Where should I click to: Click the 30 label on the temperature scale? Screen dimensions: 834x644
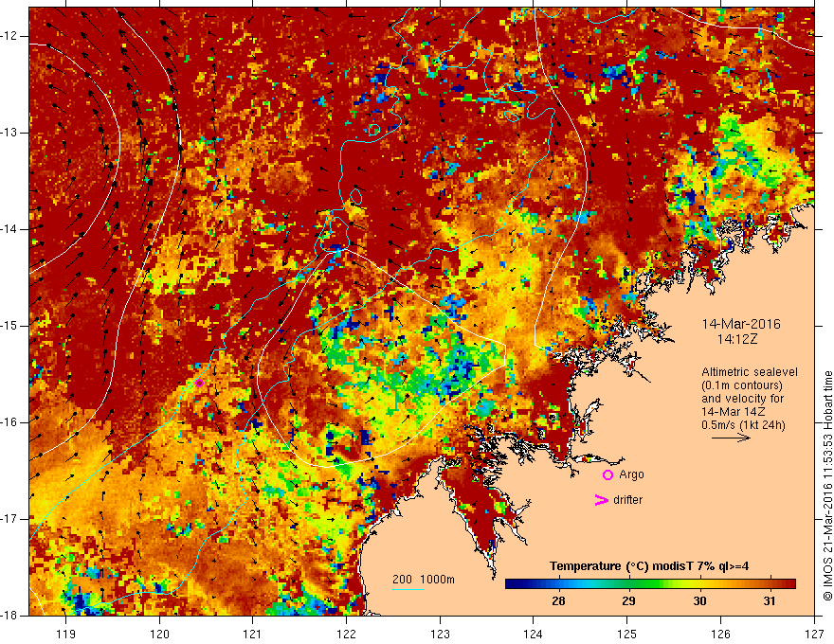699,601
